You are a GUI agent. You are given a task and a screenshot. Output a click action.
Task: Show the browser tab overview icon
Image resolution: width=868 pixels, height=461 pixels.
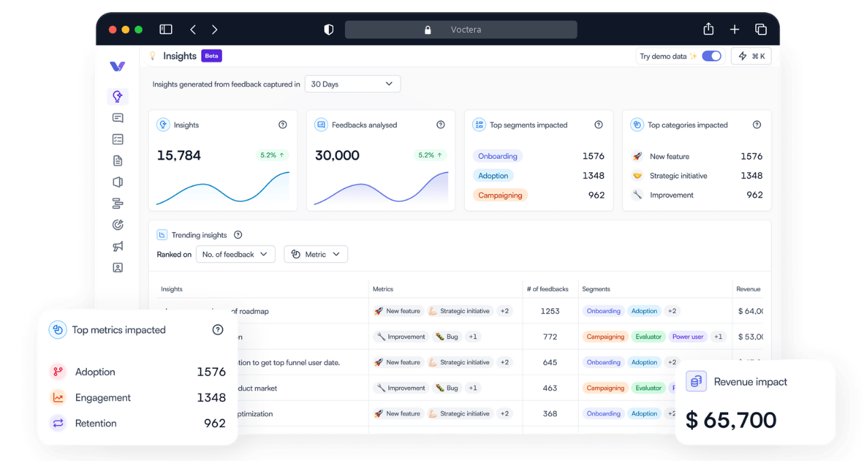coord(761,29)
